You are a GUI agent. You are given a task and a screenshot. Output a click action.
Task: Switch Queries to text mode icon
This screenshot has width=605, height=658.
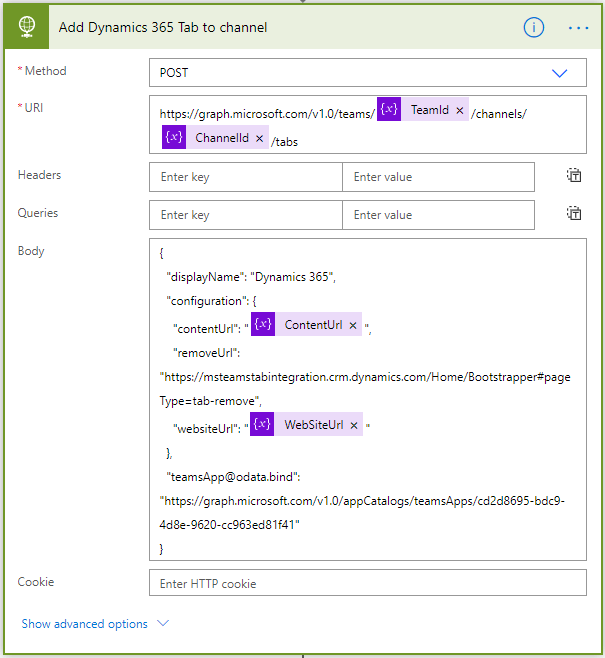coord(573,214)
